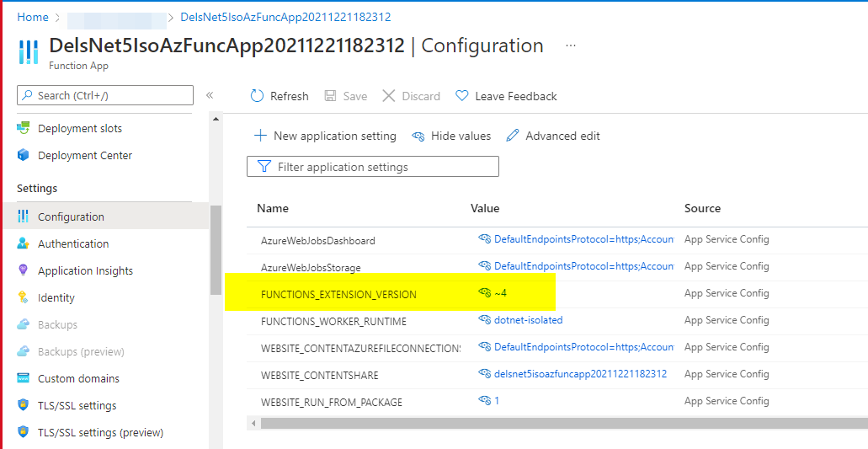Viewport: 868px width, 449px height.
Task: Click the funnel filter icon
Action: (x=264, y=167)
